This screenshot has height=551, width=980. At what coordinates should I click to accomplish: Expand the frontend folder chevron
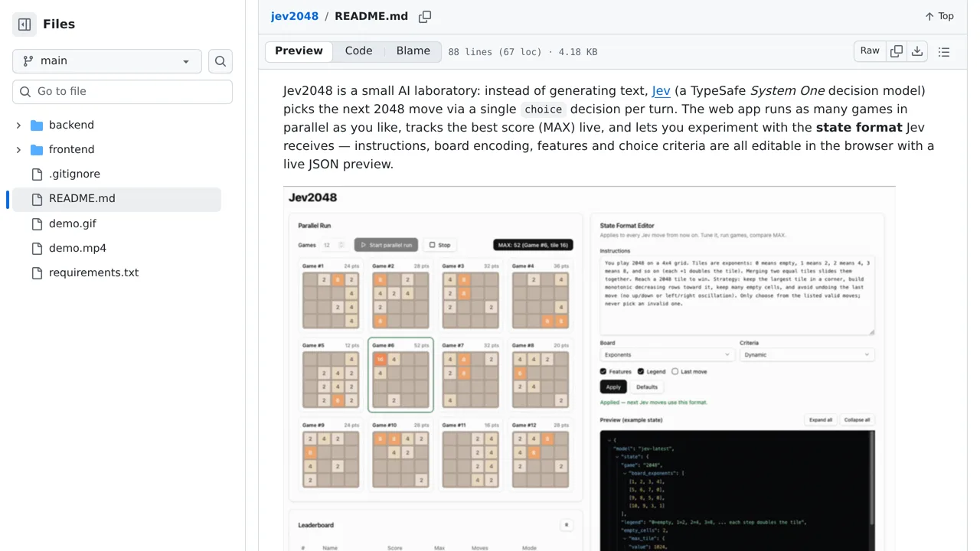pyautogui.click(x=18, y=149)
